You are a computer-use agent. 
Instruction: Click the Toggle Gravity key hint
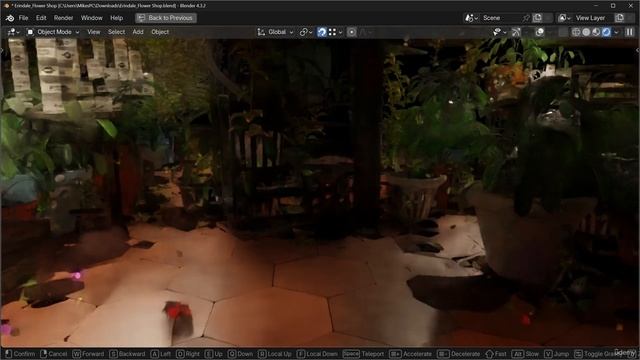click(x=600, y=354)
